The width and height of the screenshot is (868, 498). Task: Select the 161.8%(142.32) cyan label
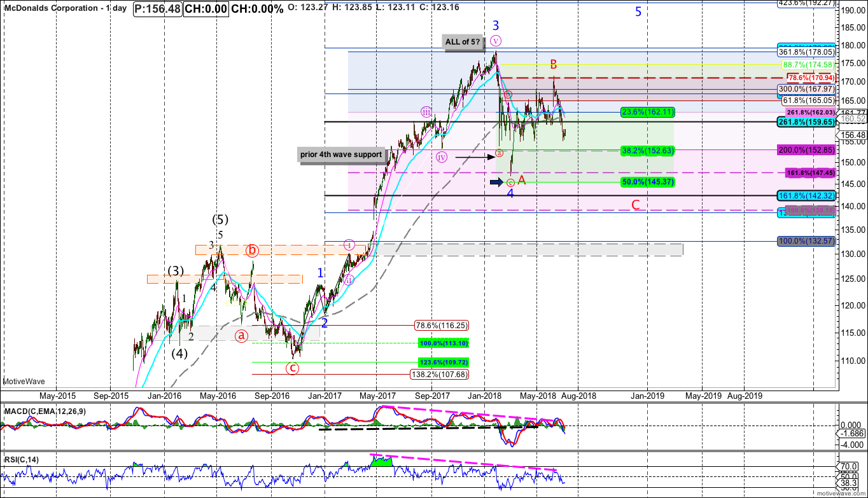[x=806, y=196]
